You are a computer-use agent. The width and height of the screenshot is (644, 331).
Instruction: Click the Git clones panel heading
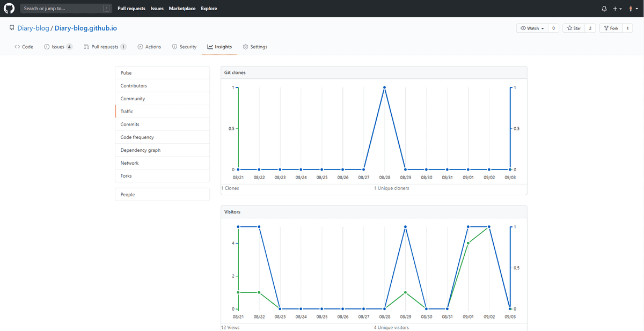coord(235,72)
